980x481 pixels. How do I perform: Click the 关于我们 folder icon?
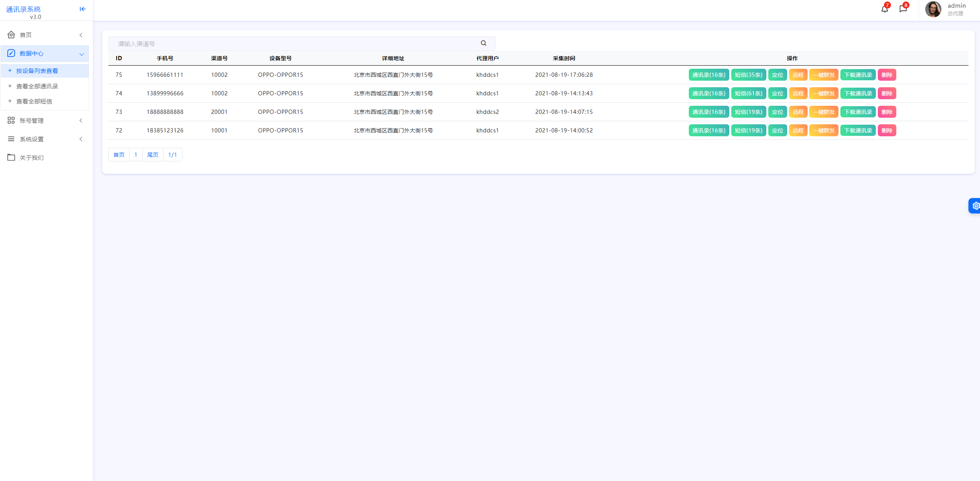(x=11, y=158)
